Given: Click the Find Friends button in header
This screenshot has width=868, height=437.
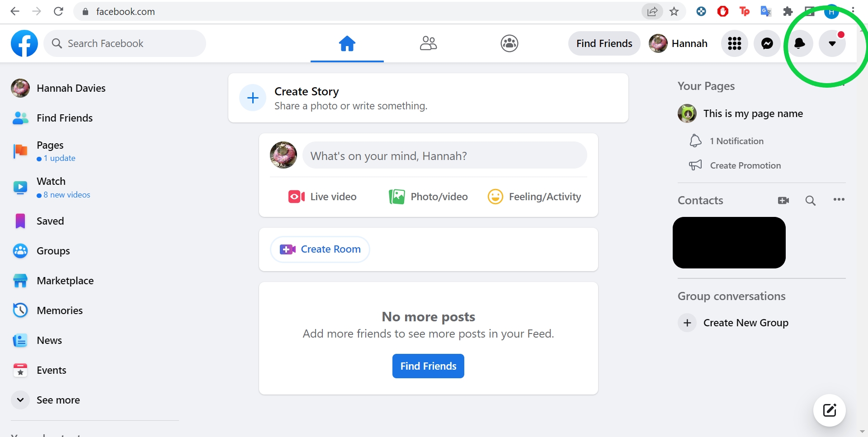Looking at the screenshot, I should (604, 43).
